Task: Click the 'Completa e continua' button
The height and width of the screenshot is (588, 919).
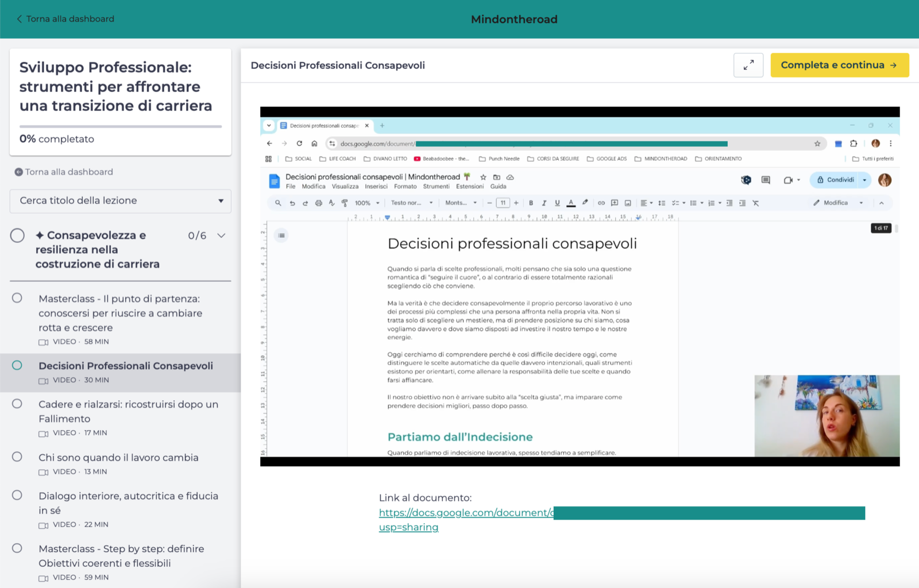Action: (x=840, y=65)
